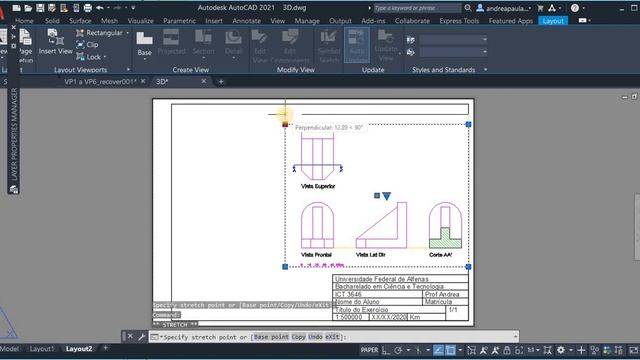Toggle the PAPER/MODEL space button
The width and height of the screenshot is (640, 360).
pos(369,350)
